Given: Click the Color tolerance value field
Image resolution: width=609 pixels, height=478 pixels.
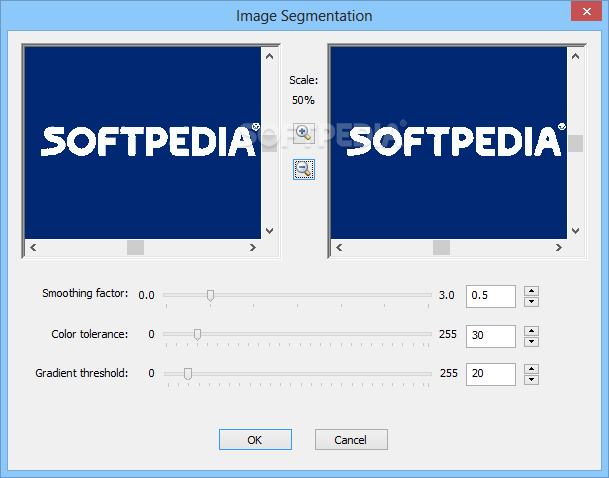Looking at the screenshot, I should click(491, 336).
